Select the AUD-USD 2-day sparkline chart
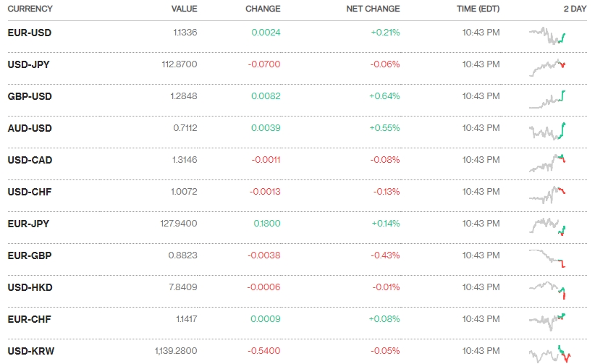This screenshot has height=364, width=595. pos(548,131)
